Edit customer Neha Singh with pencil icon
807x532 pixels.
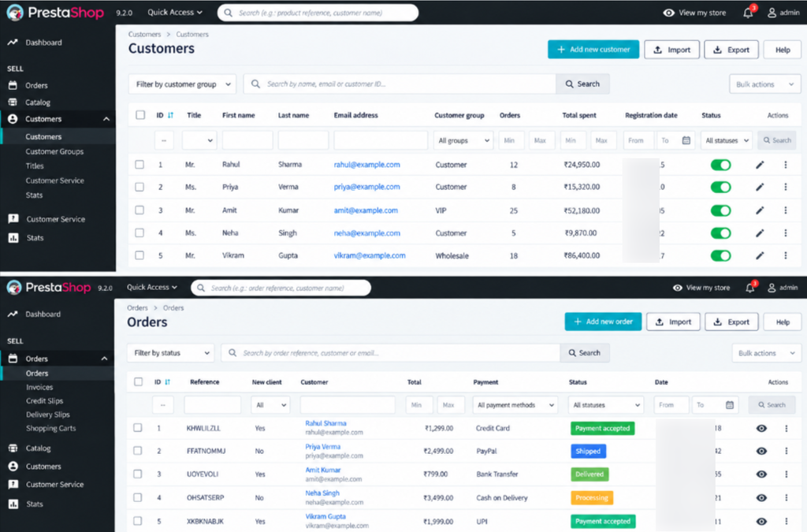(x=760, y=233)
